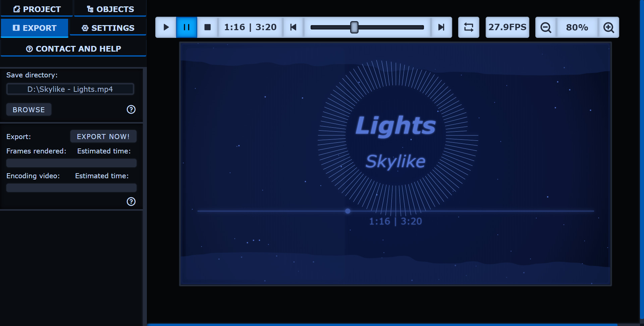Click the BROWSE button

tap(29, 110)
